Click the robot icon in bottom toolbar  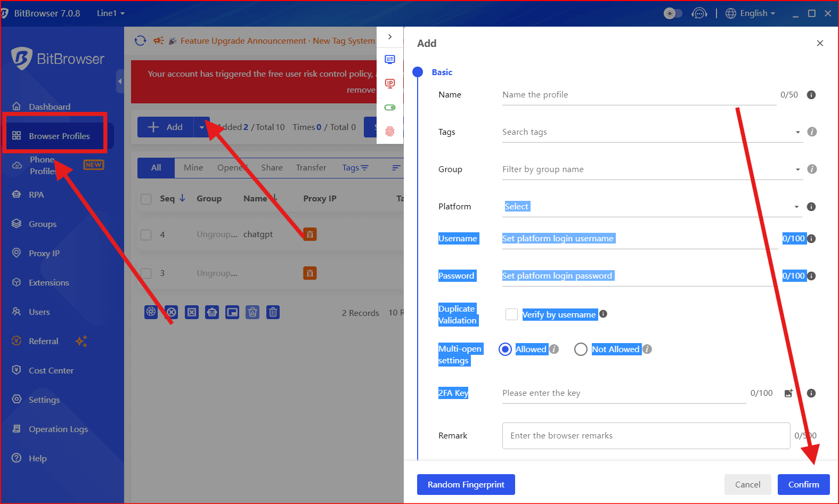(x=212, y=312)
